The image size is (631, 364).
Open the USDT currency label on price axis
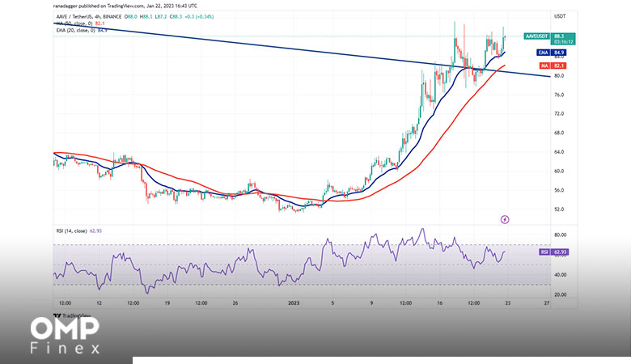[x=560, y=16]
